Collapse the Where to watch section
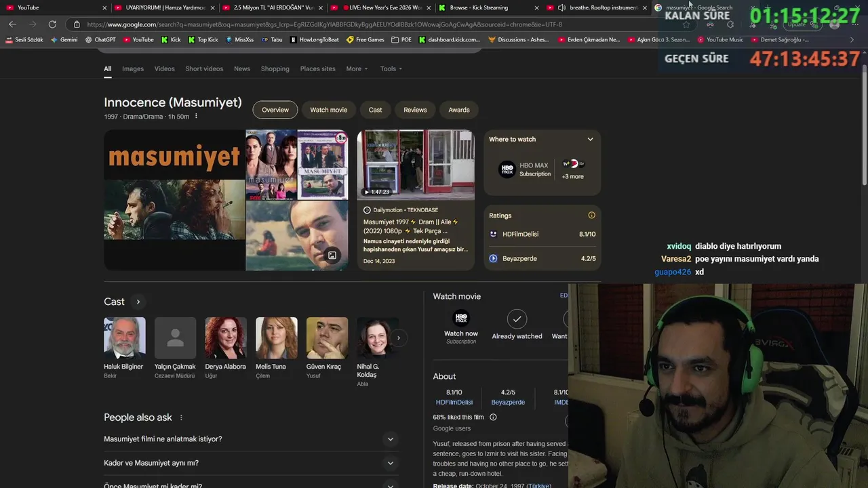 [590, 139]
